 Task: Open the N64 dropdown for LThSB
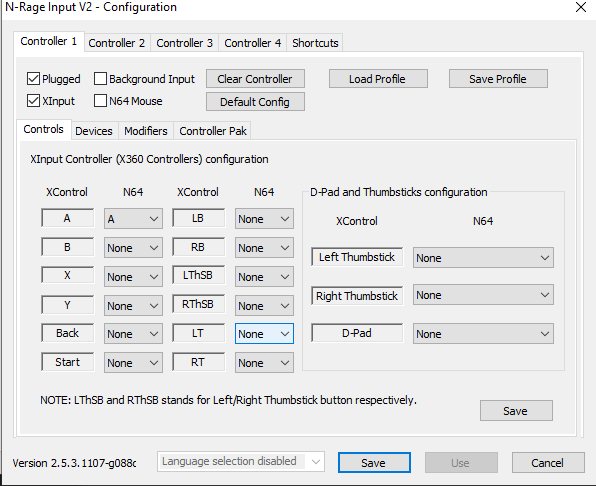[x=264, y=277]
